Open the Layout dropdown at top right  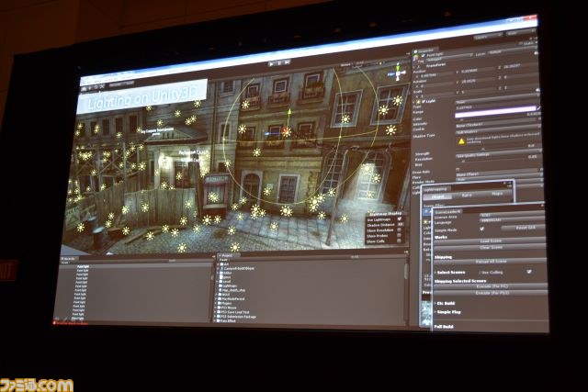[x=521, y=32]
